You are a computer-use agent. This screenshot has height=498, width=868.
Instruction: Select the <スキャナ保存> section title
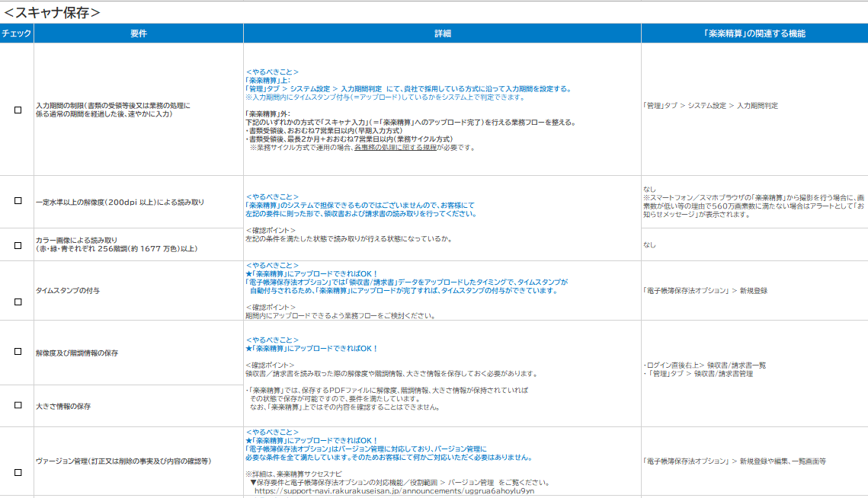click(52, 12)
